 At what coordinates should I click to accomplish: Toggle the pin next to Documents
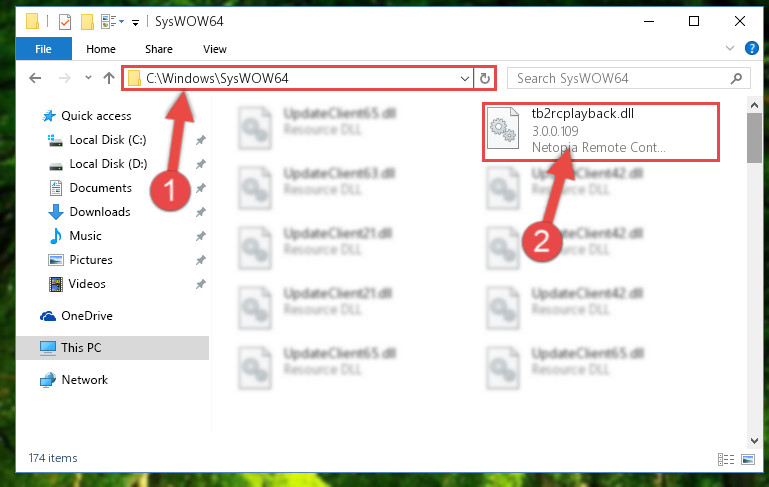[201, 188]
